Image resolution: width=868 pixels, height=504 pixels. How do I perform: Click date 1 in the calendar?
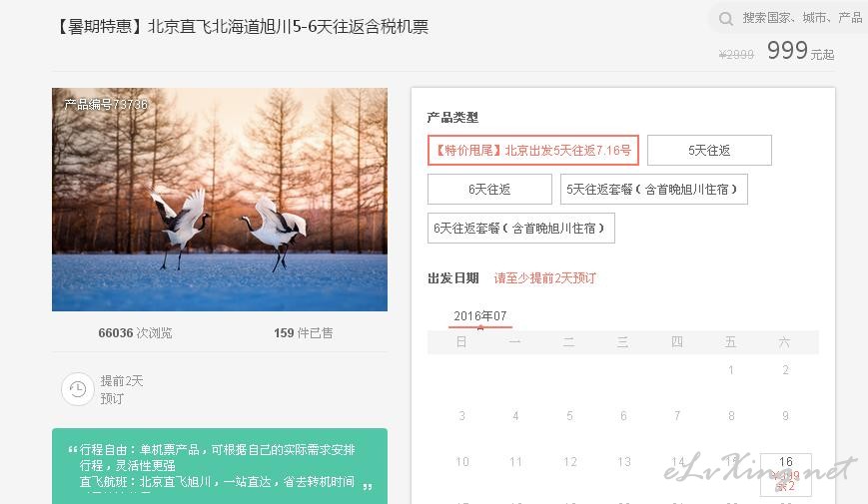(x=731, y=369)
